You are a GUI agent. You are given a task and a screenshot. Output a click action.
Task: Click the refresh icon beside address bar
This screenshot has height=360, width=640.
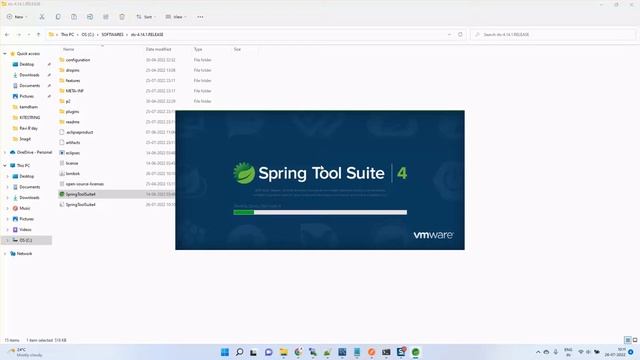click(x=460, y=35)
